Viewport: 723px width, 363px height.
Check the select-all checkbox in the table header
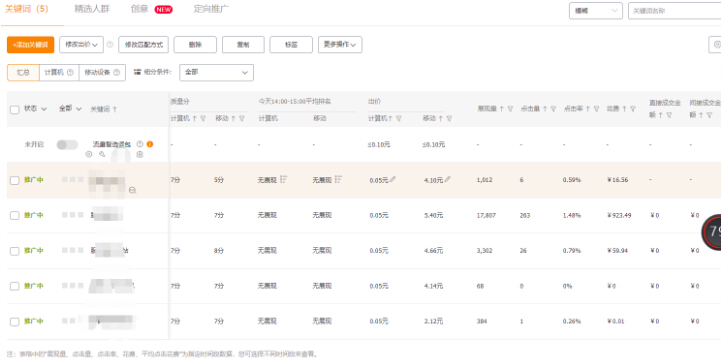14,109
